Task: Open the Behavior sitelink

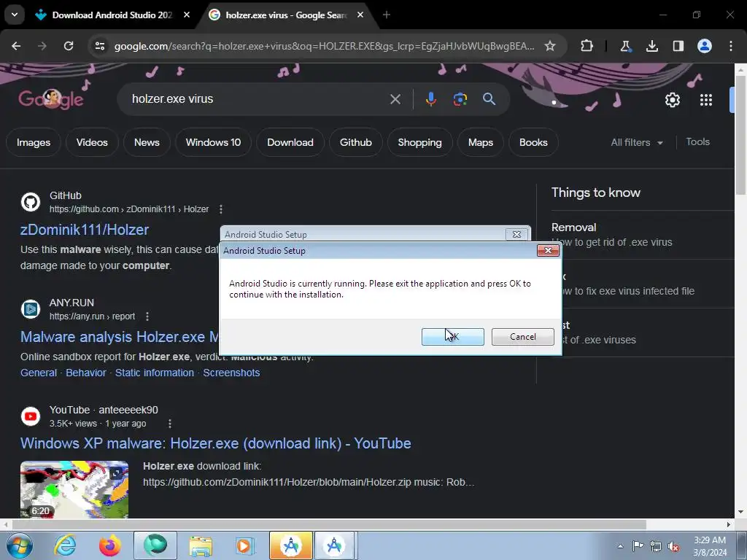Action: click(86, 373)
